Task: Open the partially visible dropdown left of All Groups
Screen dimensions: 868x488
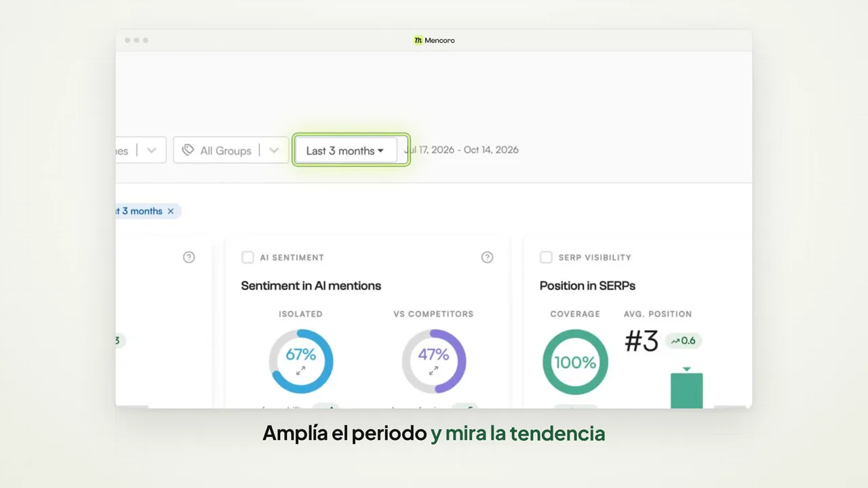Action: pos(140,150)
